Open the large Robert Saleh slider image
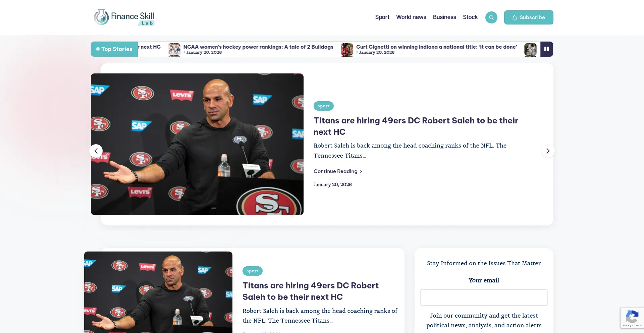Viewport: 644px width, 333px height. point(197,144)
